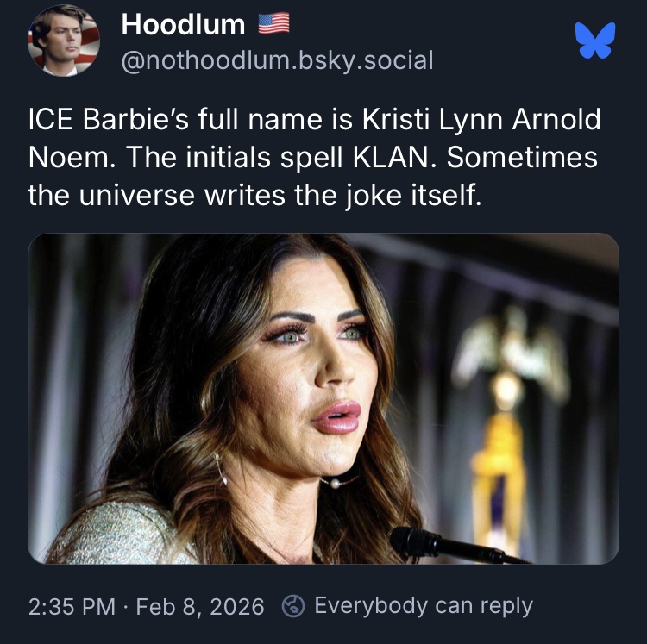Open the attached photo in the post
This screenshot has height=644, width=647.
[x=323, y=398]
